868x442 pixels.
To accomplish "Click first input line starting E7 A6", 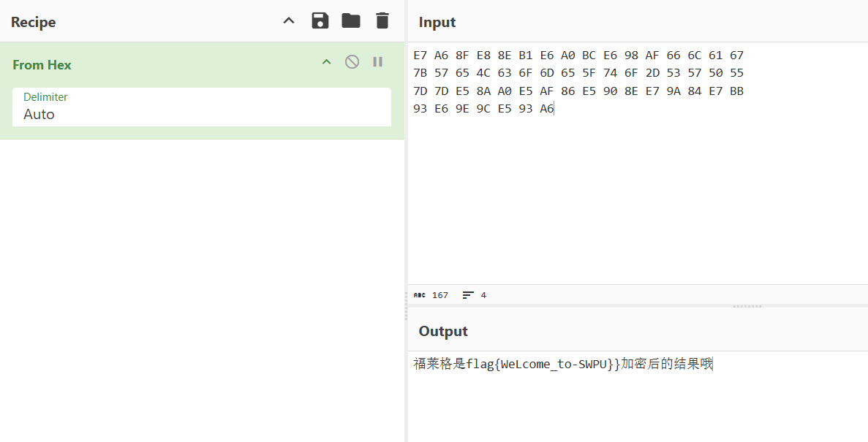I will tap(578, 56).
